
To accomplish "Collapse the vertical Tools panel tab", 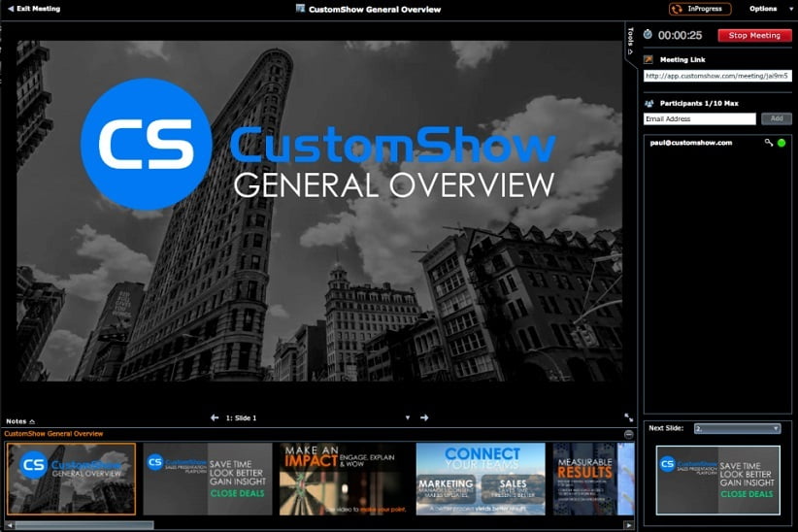I will pos(630,41).
